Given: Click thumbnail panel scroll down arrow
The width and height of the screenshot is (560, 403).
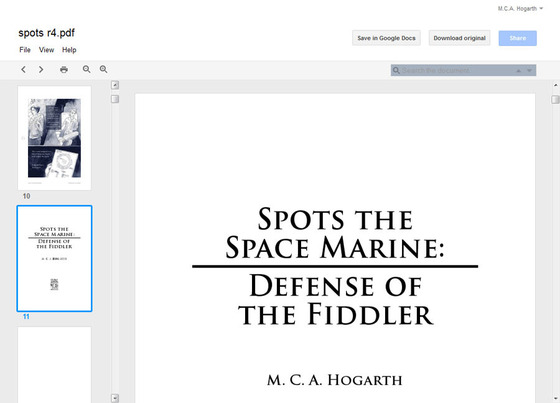Looking at the screenshot, I should point(115,398).
